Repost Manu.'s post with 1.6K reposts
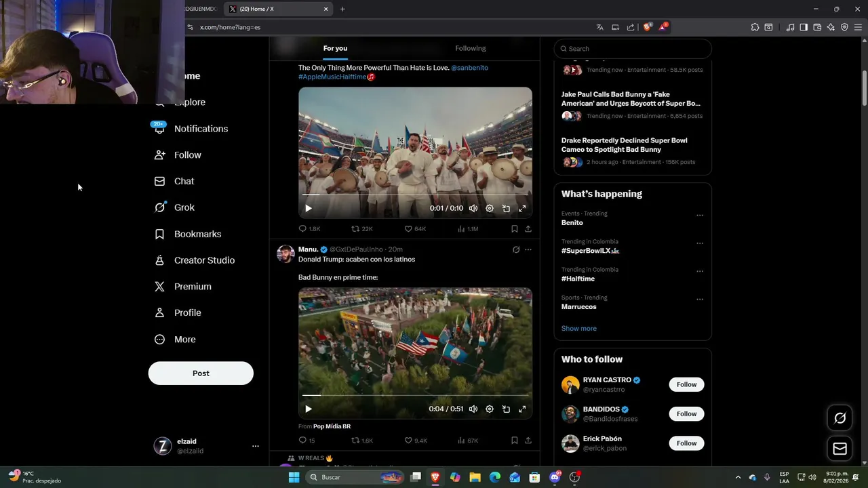The height and width of the screenshot is (488, 868). [x=362, y=441]
